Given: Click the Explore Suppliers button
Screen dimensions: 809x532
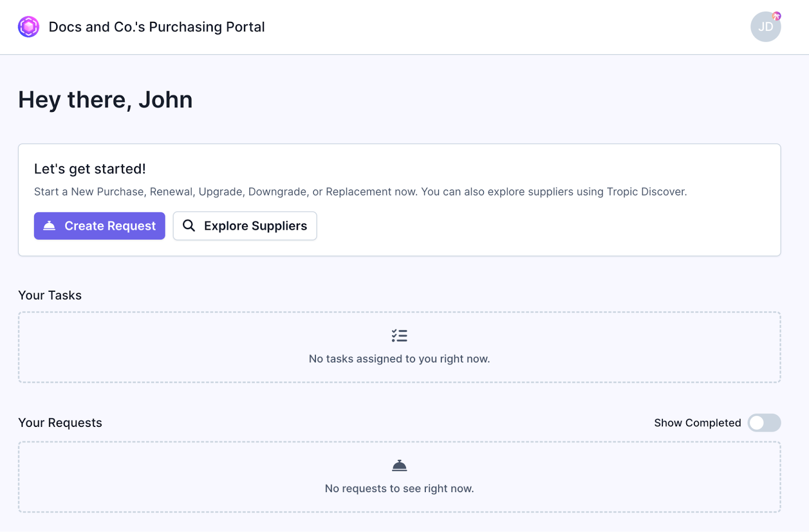Looking at the screenshot, I should 245,226.
